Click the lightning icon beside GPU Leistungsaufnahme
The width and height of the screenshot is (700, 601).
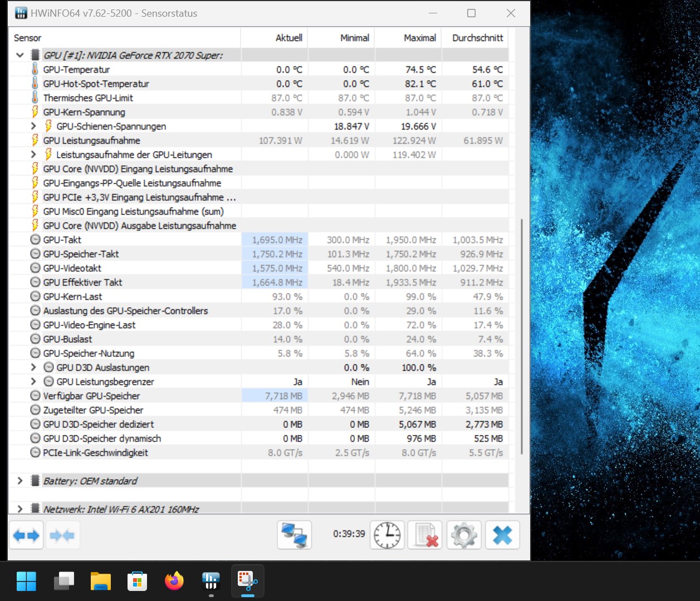click(x=35, y=140)
